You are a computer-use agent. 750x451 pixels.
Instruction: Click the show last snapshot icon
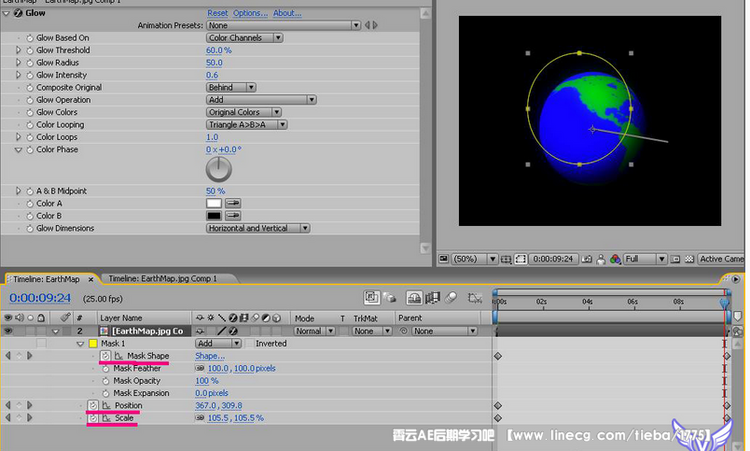click(601, 259)
